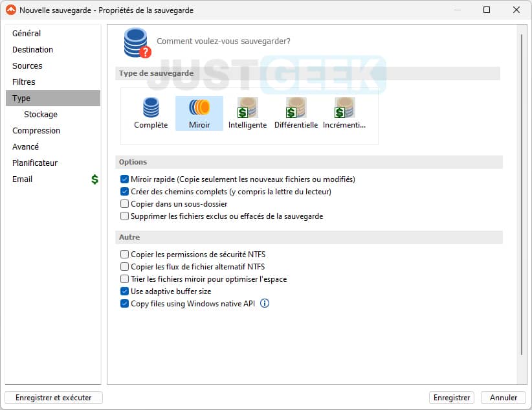Click the info icon next to native API

[x=265, y=303]
